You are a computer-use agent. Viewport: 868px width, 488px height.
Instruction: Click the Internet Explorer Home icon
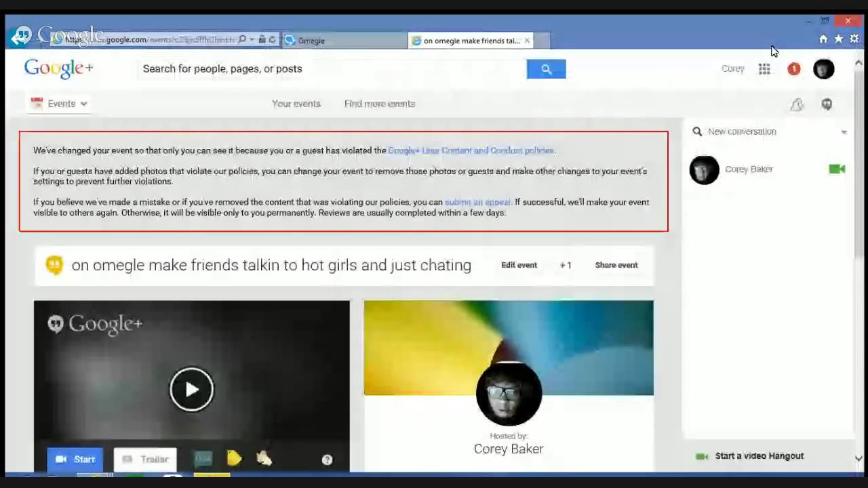(x=823, y=39)
